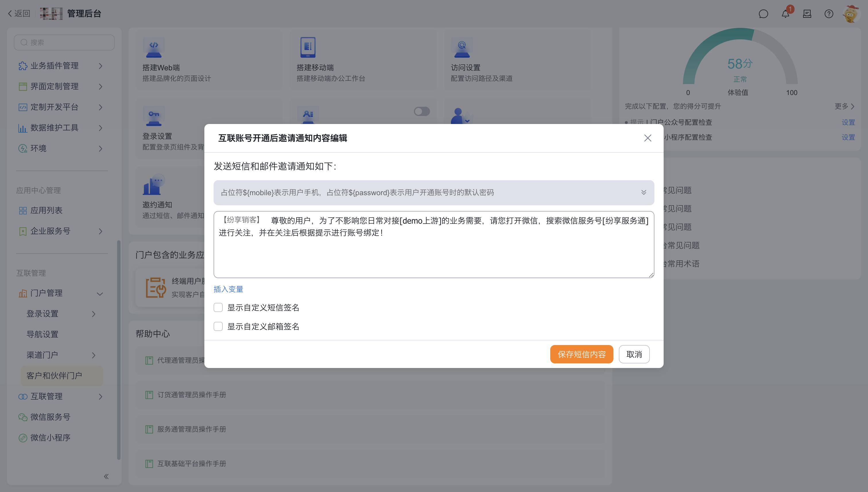This screenshot has width=868, height=492.
Task: Expand the placeholder hint double-chevron
Action: pos(643,192)
